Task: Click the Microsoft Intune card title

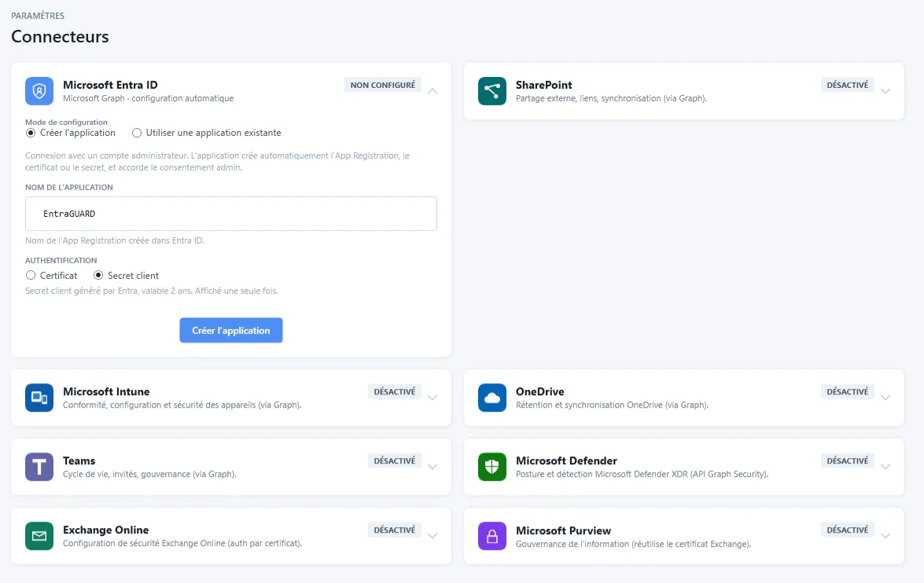Action: point(106,391)
